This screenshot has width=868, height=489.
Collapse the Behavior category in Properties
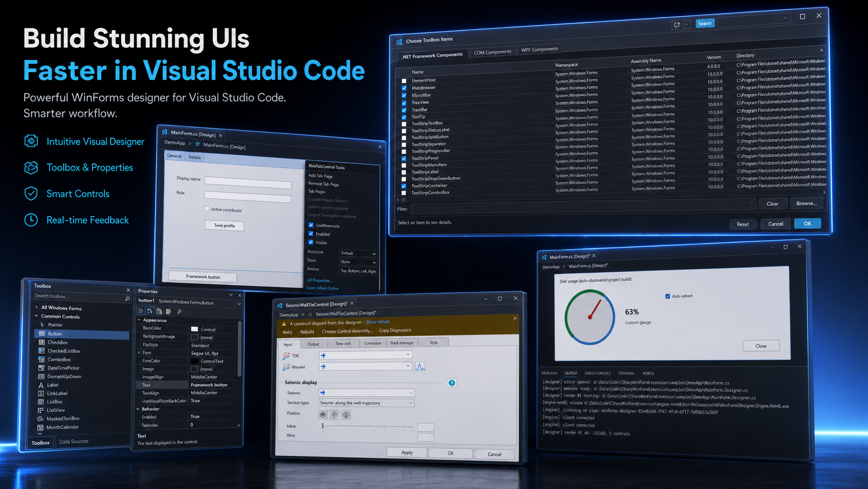[x=139, y=409]
